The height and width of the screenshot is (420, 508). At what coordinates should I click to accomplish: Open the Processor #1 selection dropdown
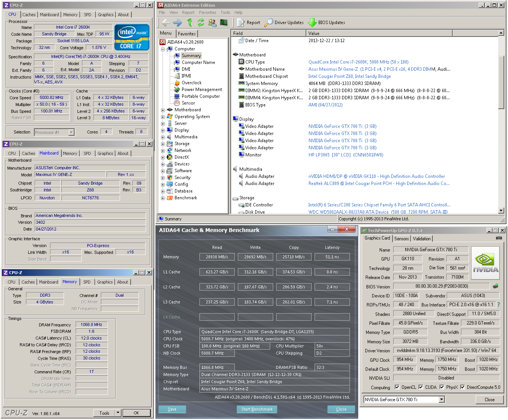click(x=71, y=132)
